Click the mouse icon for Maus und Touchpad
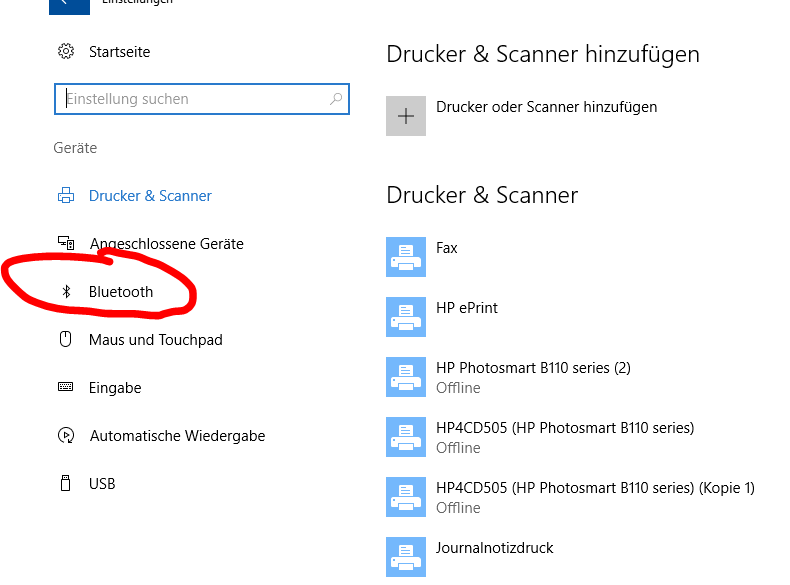This screenshot has width=790, height=585. pyautogui.click(x=65, y=339)
